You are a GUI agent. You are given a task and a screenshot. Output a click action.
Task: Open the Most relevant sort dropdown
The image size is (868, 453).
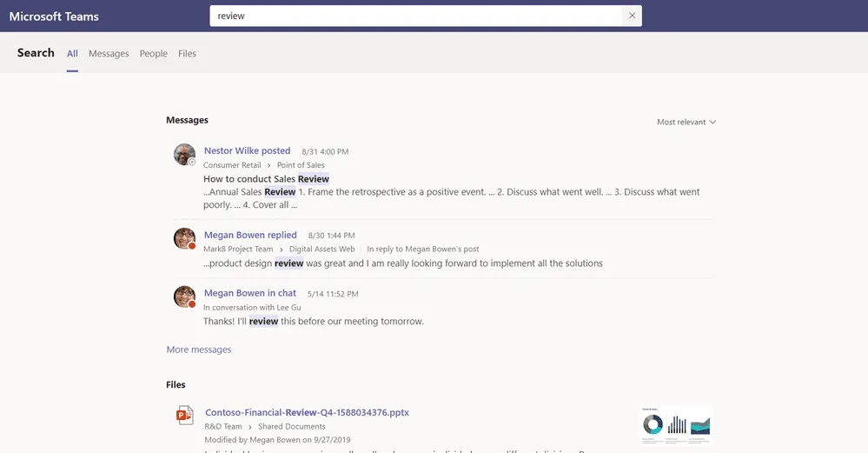(686, 123)
